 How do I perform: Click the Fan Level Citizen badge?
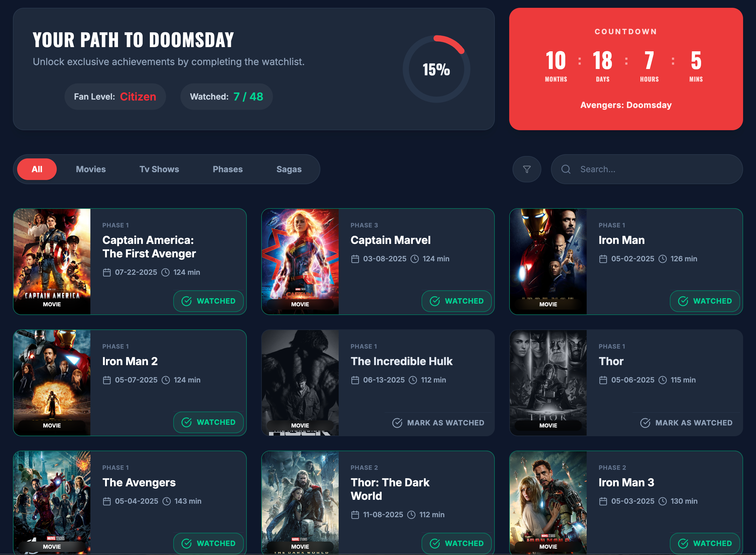tap(115, 96)
